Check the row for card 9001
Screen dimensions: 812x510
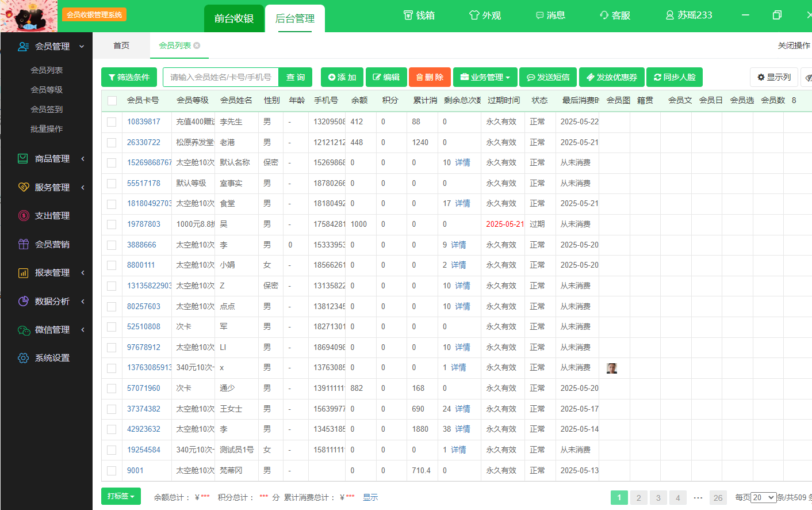click(112, 471)
